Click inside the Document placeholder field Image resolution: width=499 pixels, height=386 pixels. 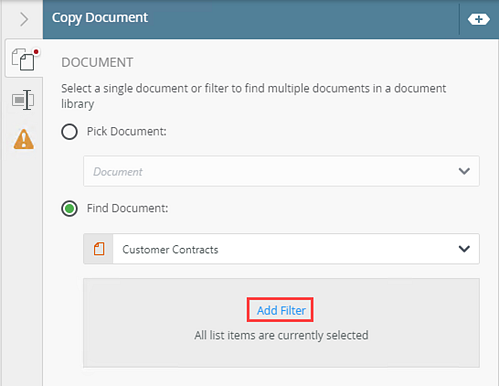point(281,171)
